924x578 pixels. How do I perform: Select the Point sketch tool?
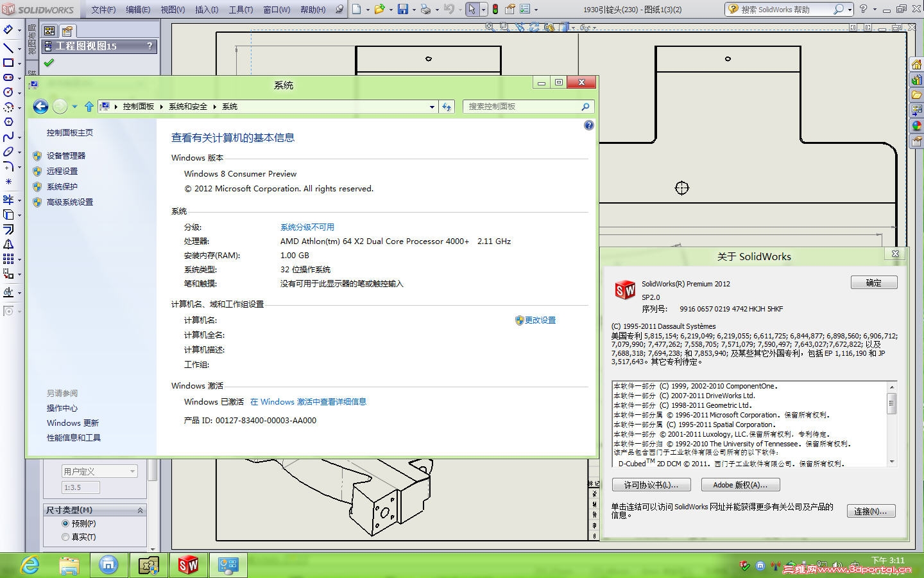(8, 182)
